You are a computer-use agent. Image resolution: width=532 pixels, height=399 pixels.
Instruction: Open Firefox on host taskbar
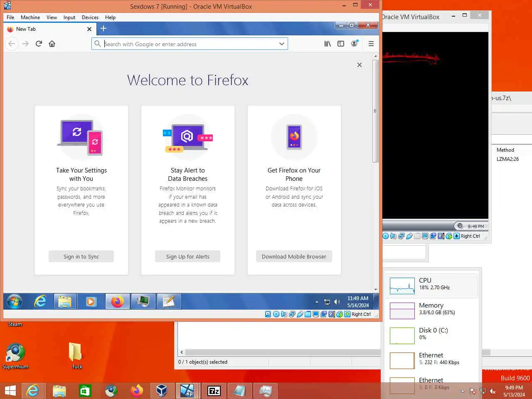(136, 391)
